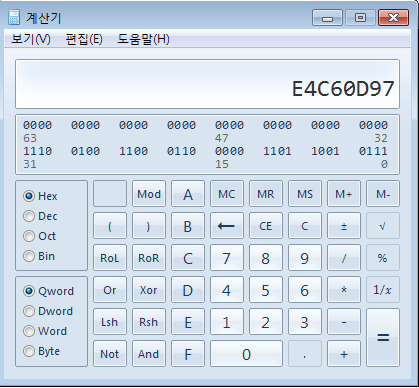Recall memory with MR button
Screen dimensions: 419x388
click(266, 194)
